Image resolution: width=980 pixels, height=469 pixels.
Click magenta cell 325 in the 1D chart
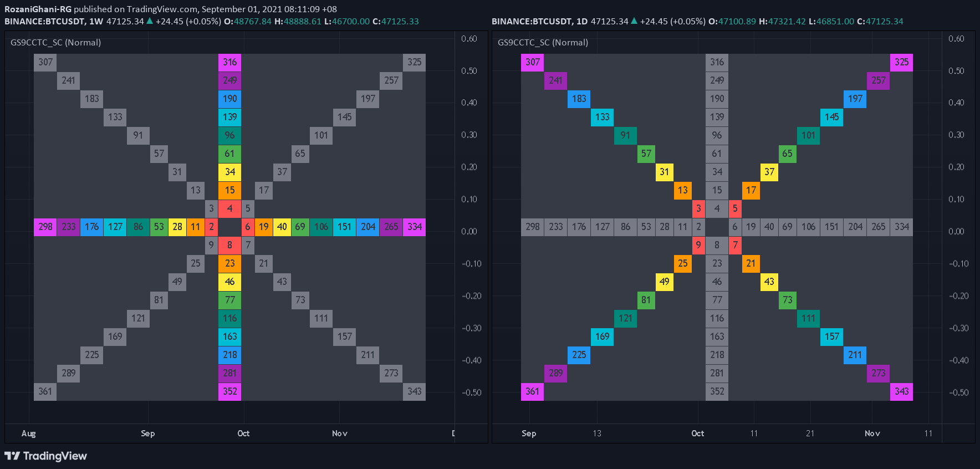tap(902, 62)
